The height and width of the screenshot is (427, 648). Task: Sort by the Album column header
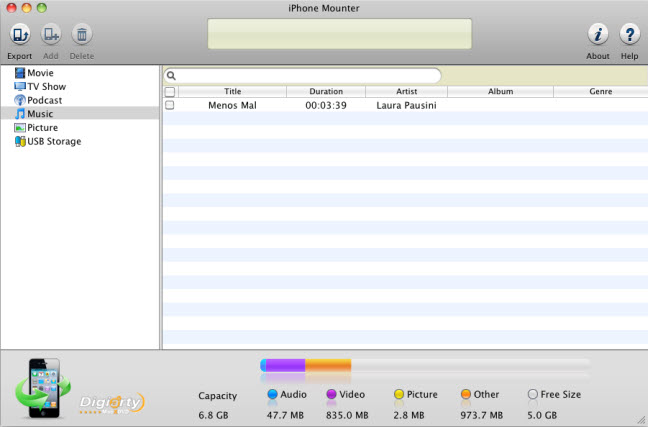point(500,91)
